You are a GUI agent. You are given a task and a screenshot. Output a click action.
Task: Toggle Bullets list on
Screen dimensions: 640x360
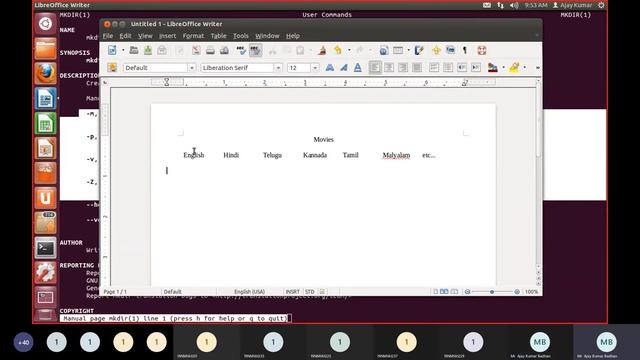click(448, 67)
